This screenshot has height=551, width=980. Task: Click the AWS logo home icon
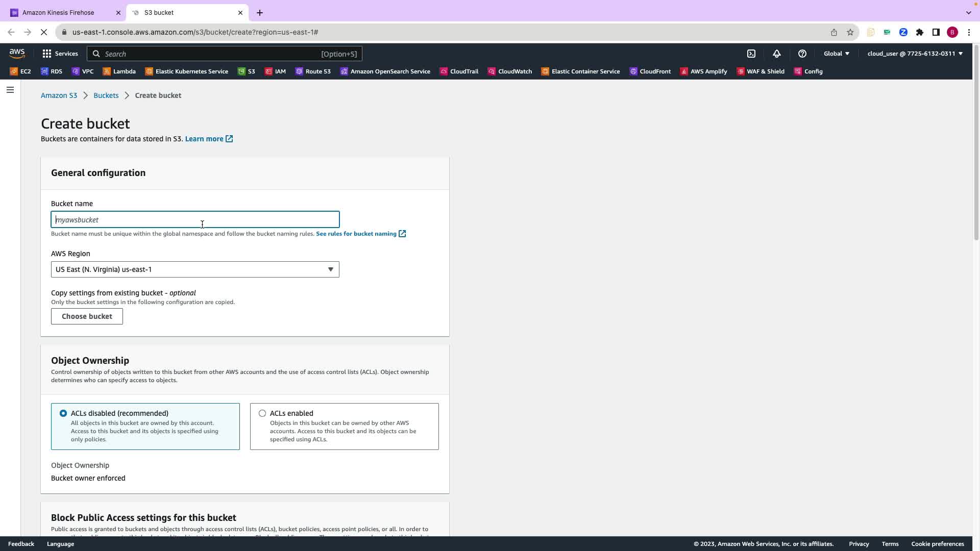[17, 54]
